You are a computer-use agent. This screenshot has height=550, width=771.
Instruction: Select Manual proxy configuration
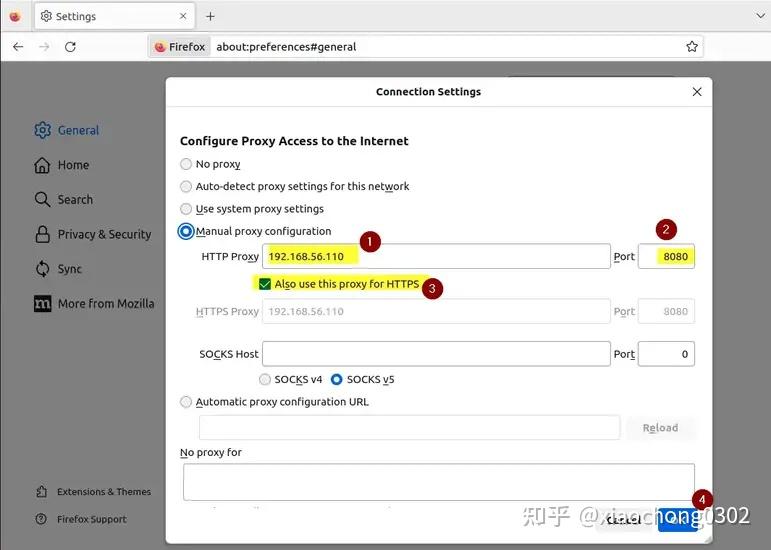255,231
